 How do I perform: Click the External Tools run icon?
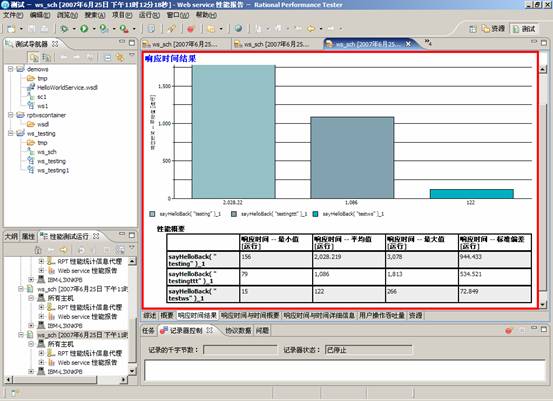pos(124,29)
